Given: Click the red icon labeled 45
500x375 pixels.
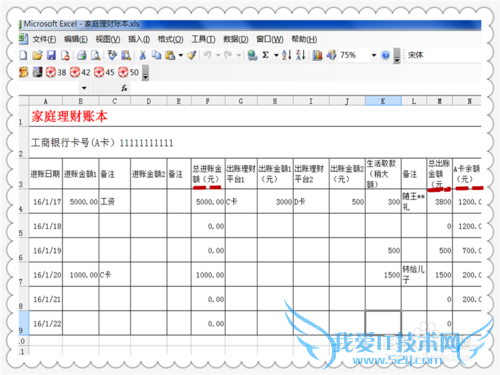Looking at the screenshot, I should [x=104, y=72].
